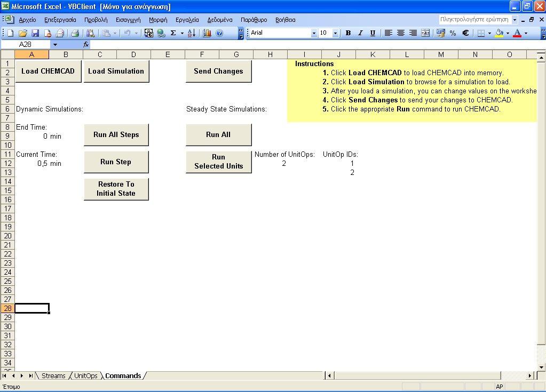Click the Send Changes button
Screen dimensions: 546x392
218,71
